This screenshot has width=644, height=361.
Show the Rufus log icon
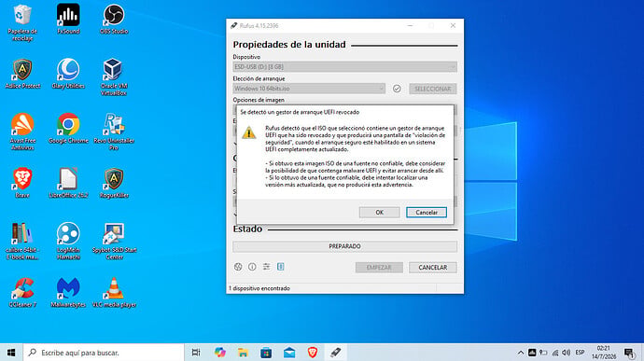point(281,267)
